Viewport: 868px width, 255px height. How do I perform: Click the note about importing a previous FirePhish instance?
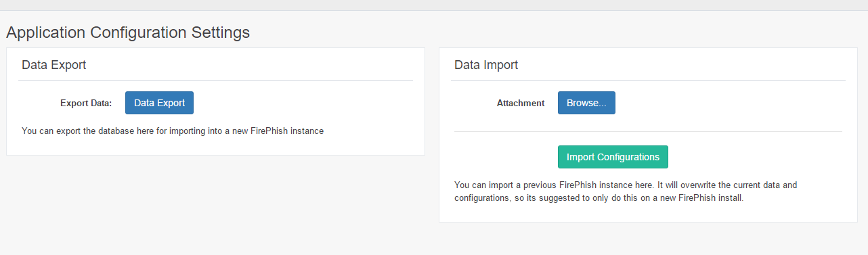626,191
